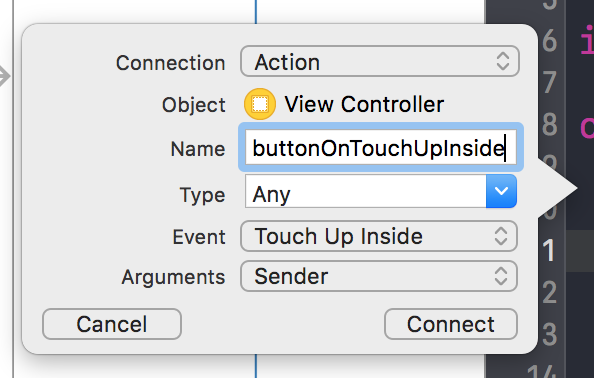Focus the Name field containing buttonOnTouchUpInside

pyautogui.click(x=381, y=148)
